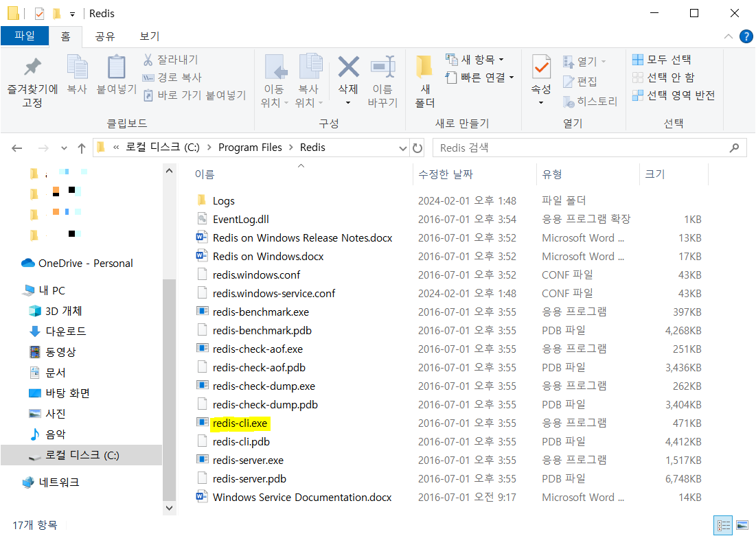Viewport: 756px width, 536px height.
Task: Go up one folder level arrow
Action: tap(82, 148)
